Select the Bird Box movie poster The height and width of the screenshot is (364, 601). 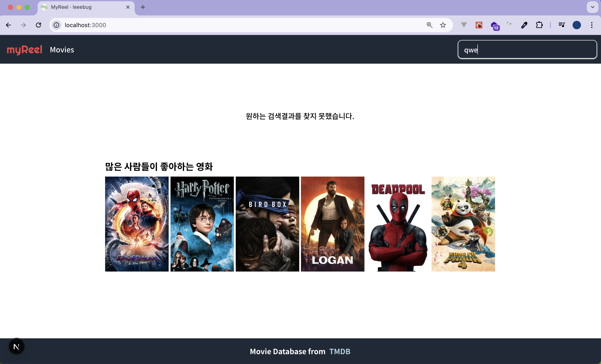[267, 224]
